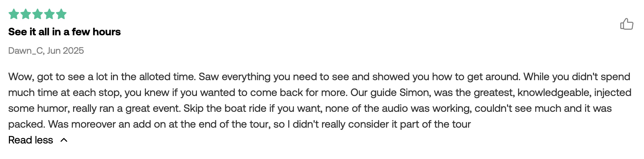Image resolution: width=644 pixels, height=159 pixels.
Task: Select the fifth green rating star
Action: (61, 14)
